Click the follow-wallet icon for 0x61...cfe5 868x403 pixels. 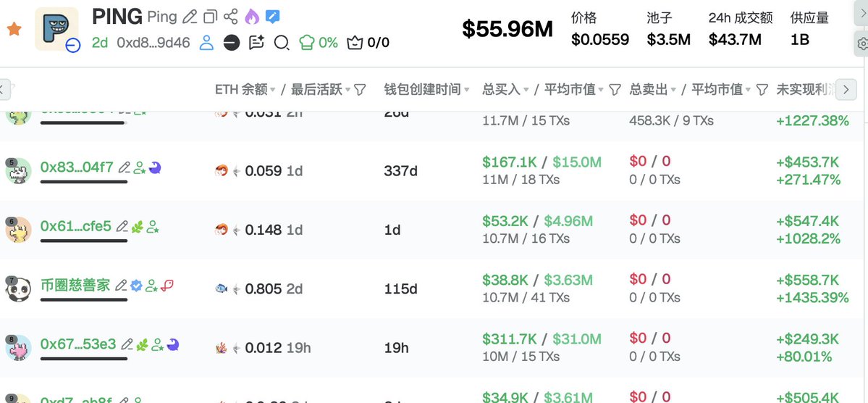pos(153,227)
